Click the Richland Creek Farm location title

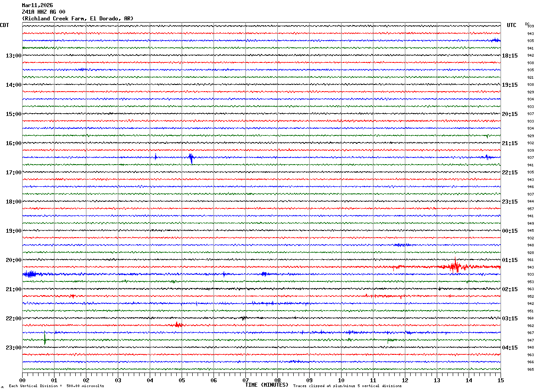pos(78,19)
